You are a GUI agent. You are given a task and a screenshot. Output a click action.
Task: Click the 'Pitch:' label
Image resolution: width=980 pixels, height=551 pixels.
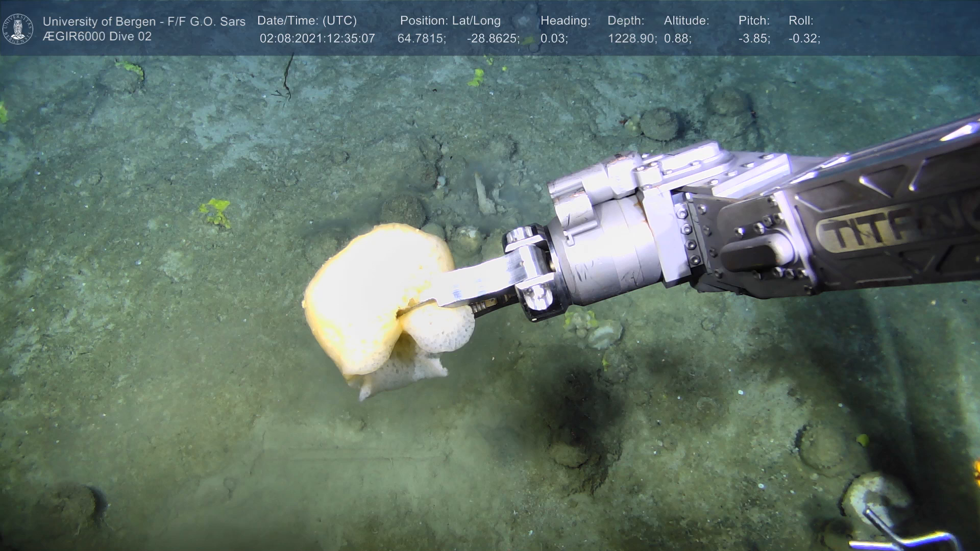754,21
